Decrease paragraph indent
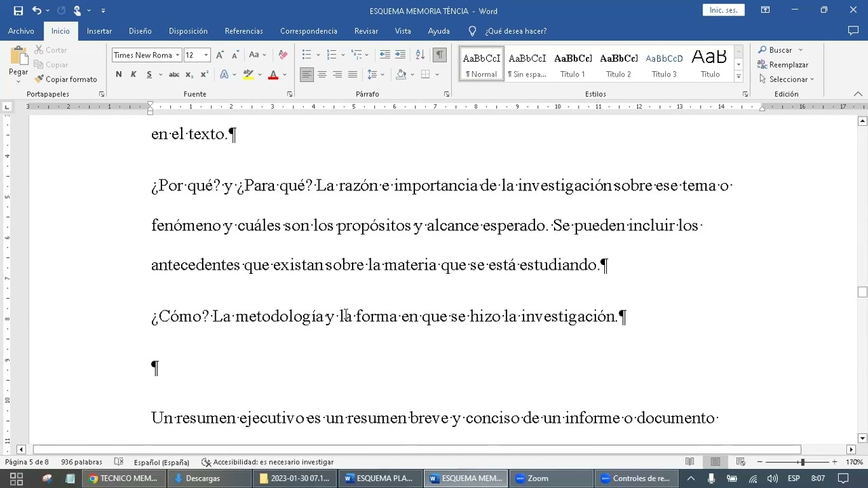868x488 pixels. [384, 55]
